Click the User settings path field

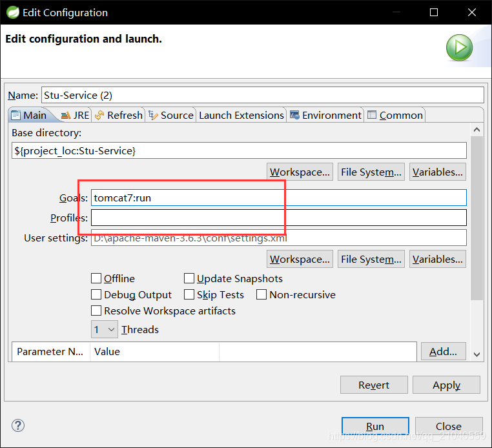click(279, 238)
